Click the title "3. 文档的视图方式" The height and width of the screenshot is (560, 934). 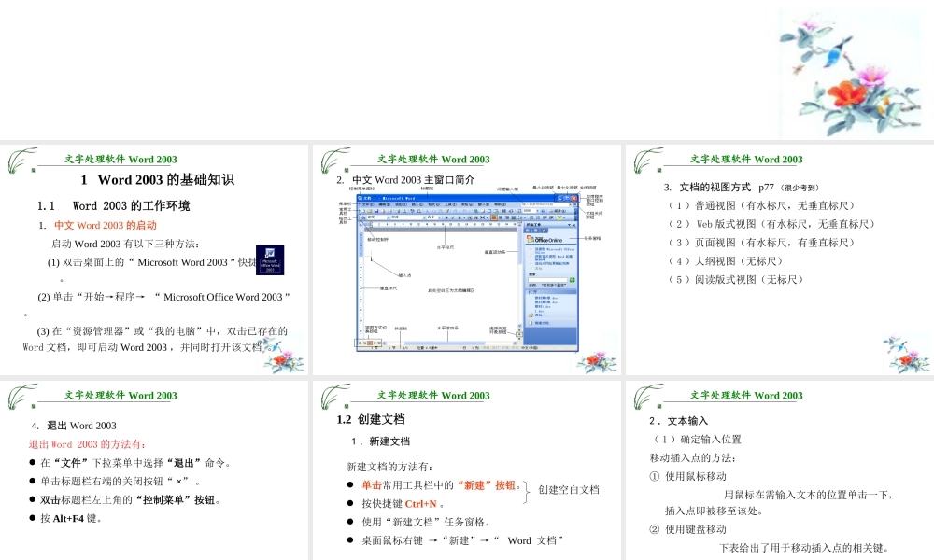pos(707,188)
